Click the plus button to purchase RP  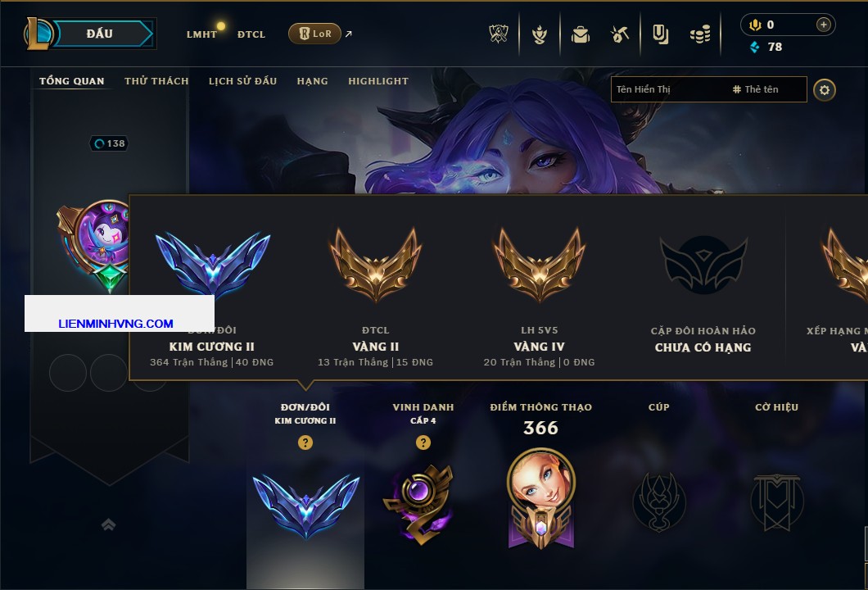pyautogui.click(x=823, y=25)
